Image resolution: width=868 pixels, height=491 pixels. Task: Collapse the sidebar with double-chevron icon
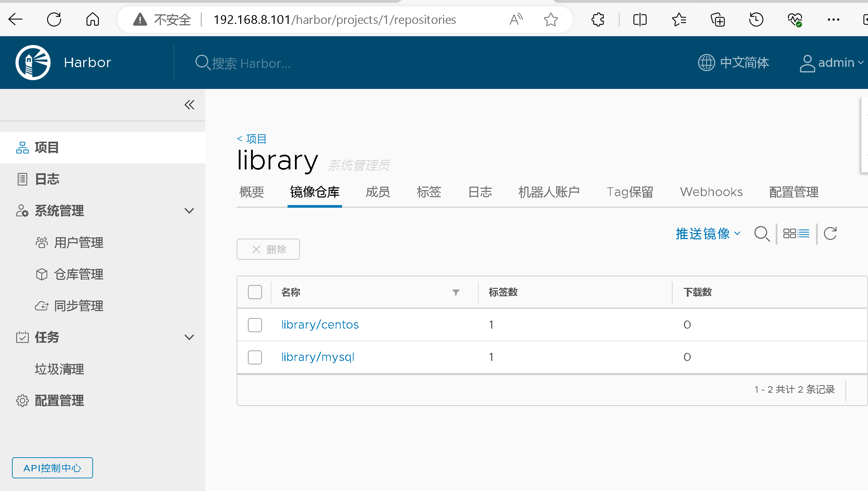pyautogui.click(x=189, y=105)
